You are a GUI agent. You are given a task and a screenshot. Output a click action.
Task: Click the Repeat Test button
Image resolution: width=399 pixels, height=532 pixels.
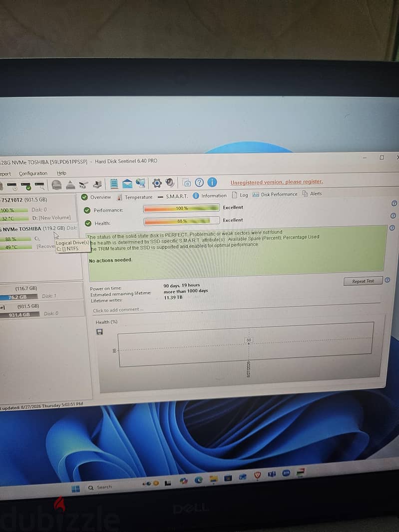363,281
